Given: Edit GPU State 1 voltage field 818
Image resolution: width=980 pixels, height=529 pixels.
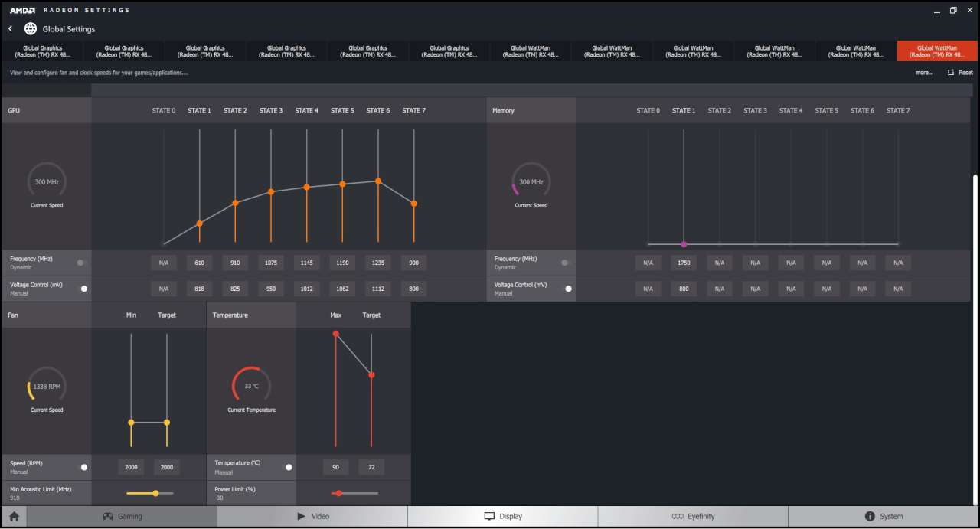Looking at the screenshot, I should point(200,289).
